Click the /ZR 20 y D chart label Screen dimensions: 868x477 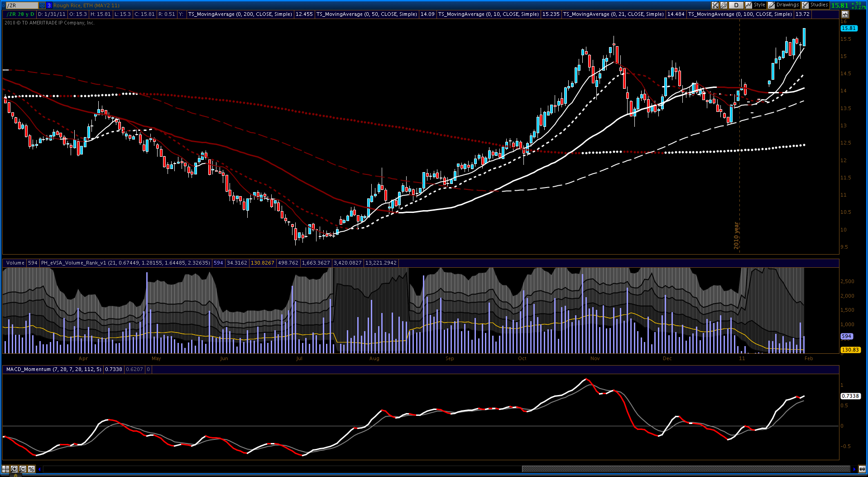pos(20,14)
